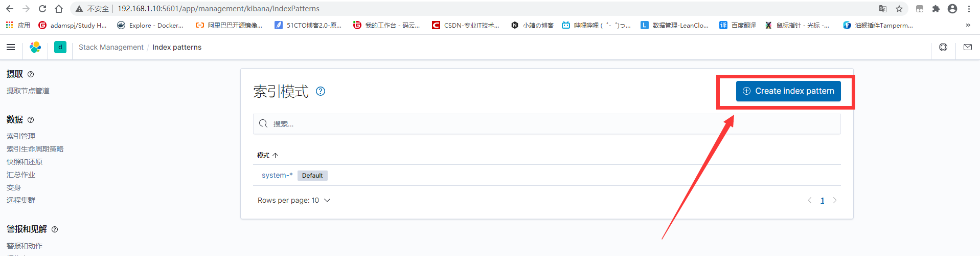Open the 哔哩哔哩 bookmark
The height and width of the screenshot is (256, 980).
596,25
